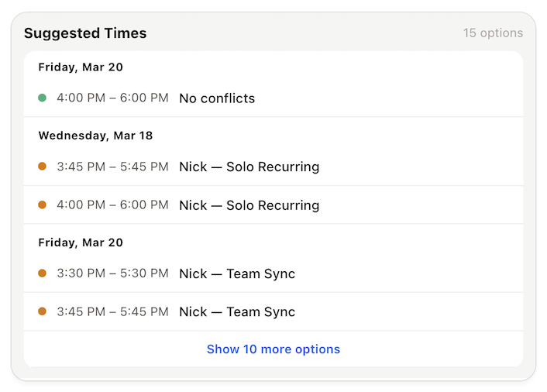Click the No conflicts status label
The height and width of the screenshot is (392, 547).
(217, 98)
